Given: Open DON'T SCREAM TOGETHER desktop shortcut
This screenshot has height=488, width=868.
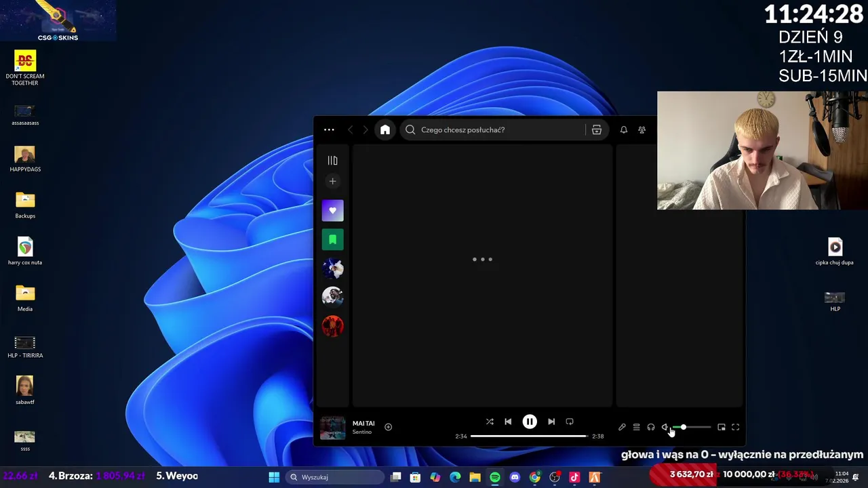Looking at the screenshot, I should click(x=25, y=68).
